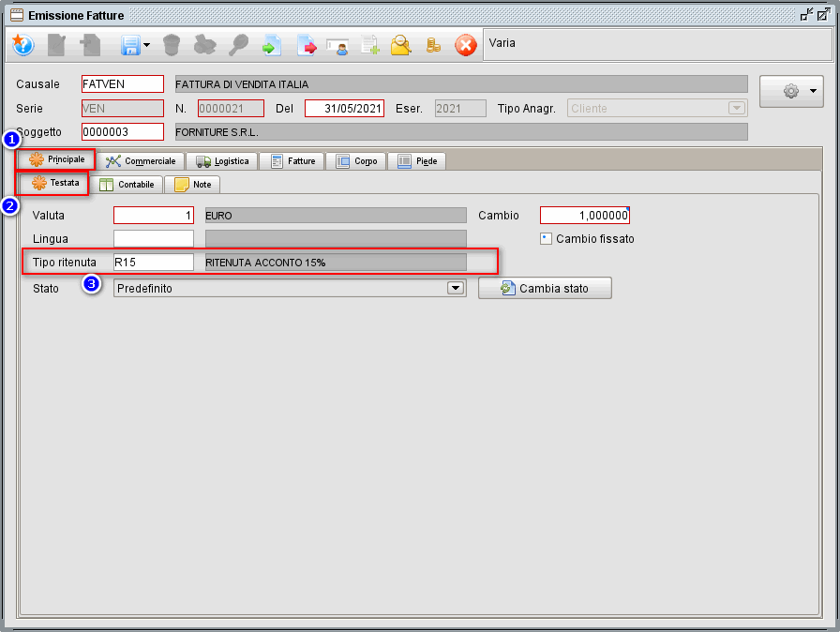
Task: Expand the save button dropdown arrow
Action: click(147, 45)
